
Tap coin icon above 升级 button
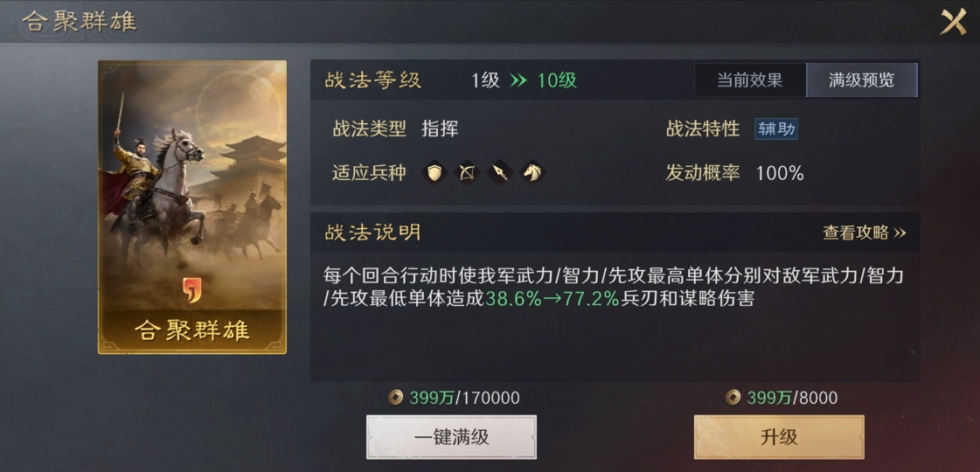coord(733,398)
